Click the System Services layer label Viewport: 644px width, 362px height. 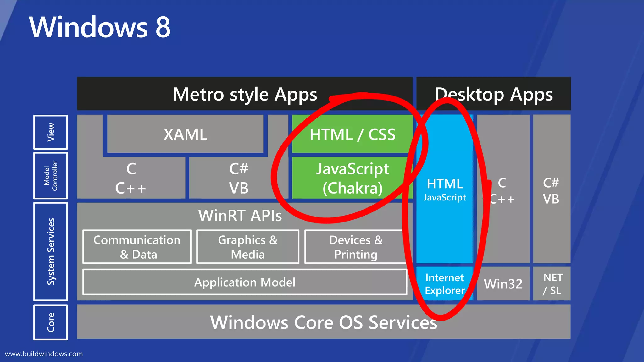(x=51, y=251)
